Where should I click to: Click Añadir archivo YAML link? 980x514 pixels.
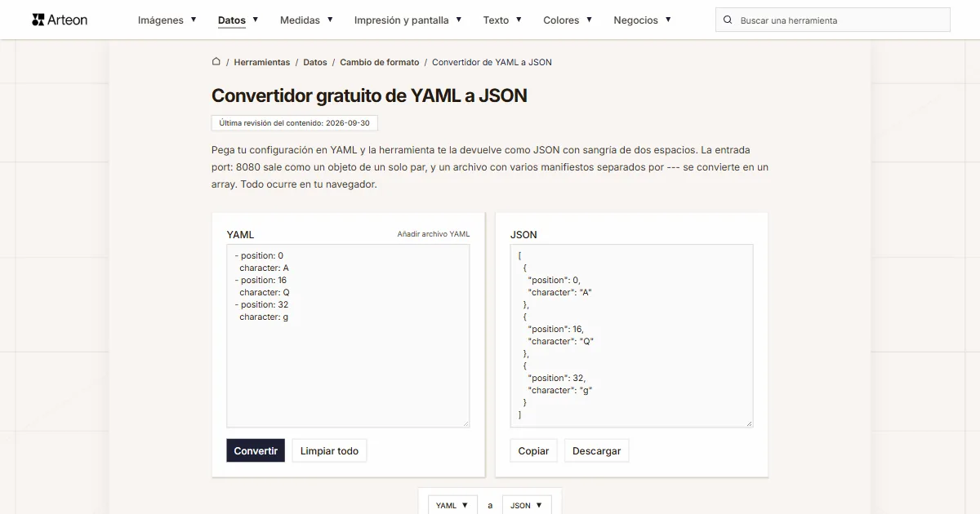434,234
